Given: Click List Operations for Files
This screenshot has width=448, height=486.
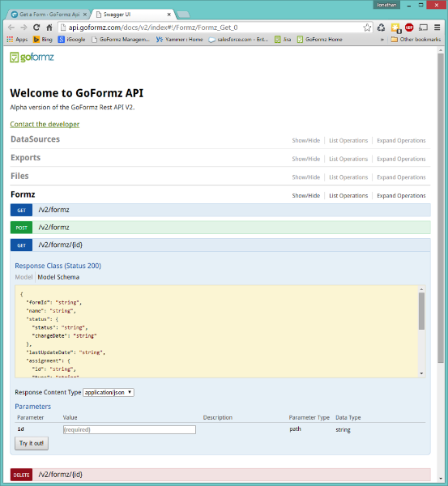Looking at the screenshot, I should pos(348,177).
